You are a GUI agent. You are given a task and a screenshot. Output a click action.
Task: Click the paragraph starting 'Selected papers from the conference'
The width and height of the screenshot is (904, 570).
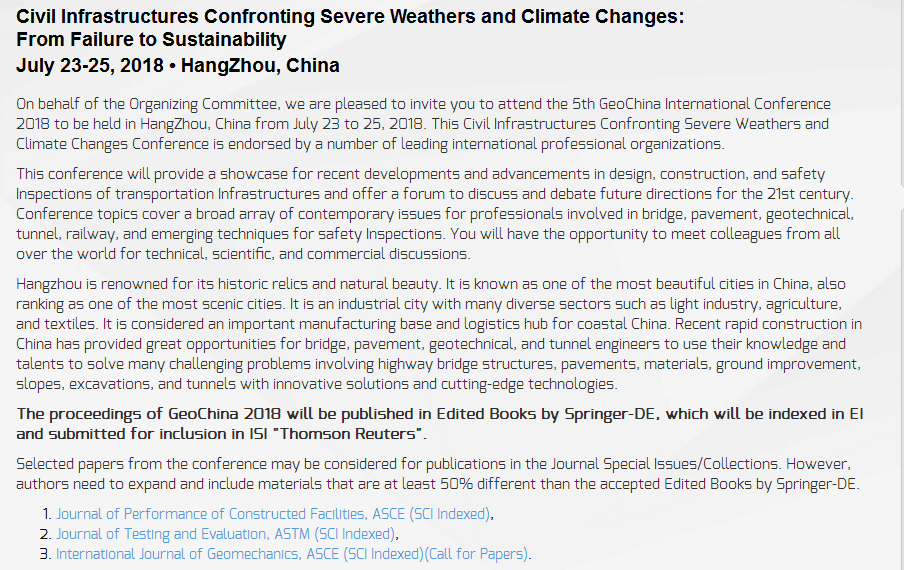(x=438, y=474)
